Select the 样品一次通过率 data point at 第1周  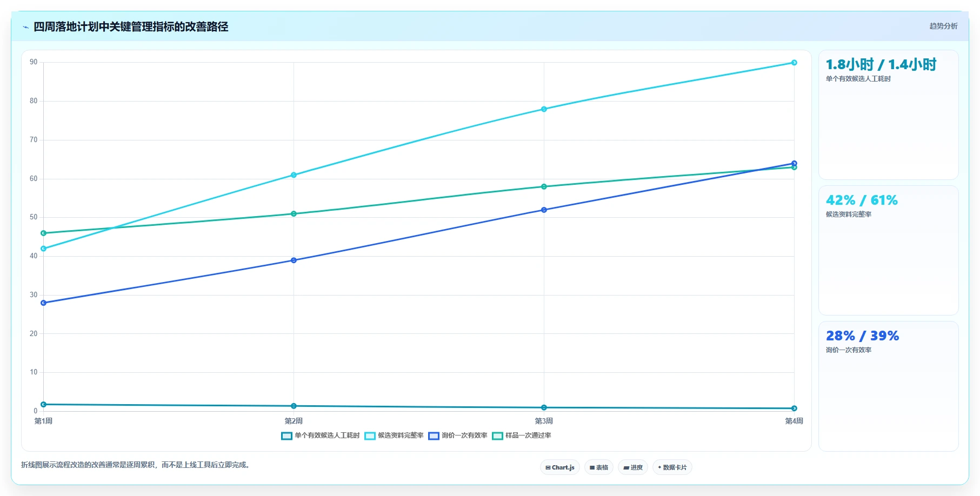pos(43,233)
